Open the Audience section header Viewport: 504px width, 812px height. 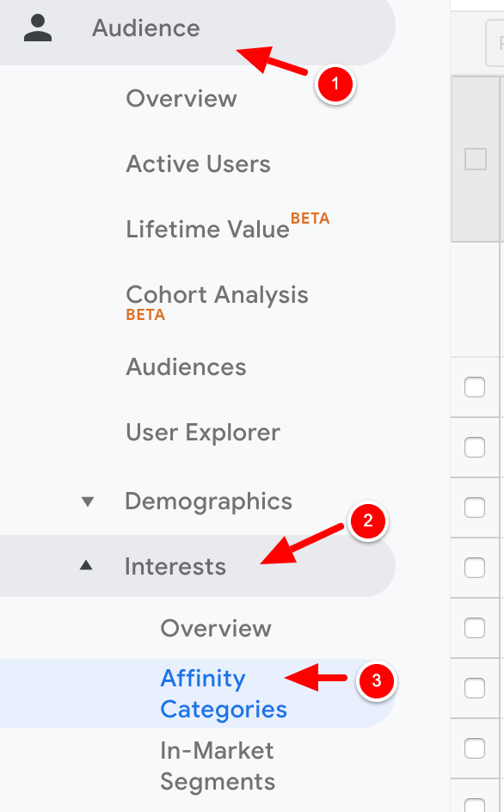coord(145,27)
